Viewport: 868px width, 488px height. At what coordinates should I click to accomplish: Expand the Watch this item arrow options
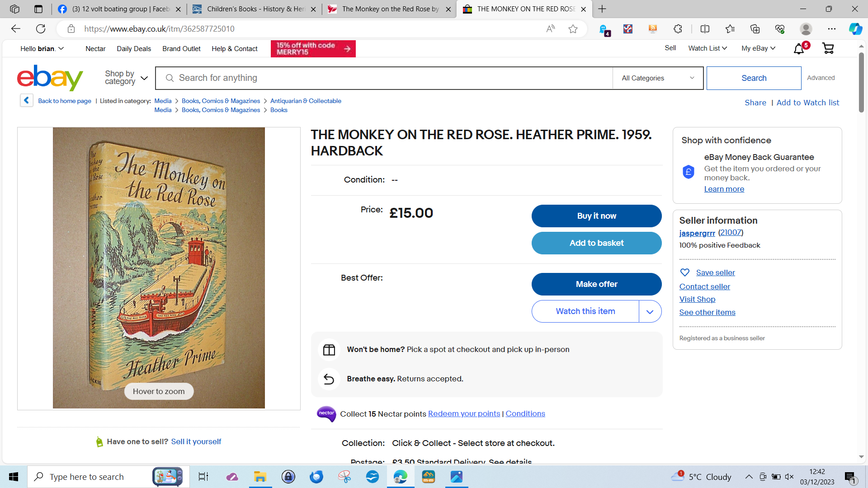[x=650, y=311]
